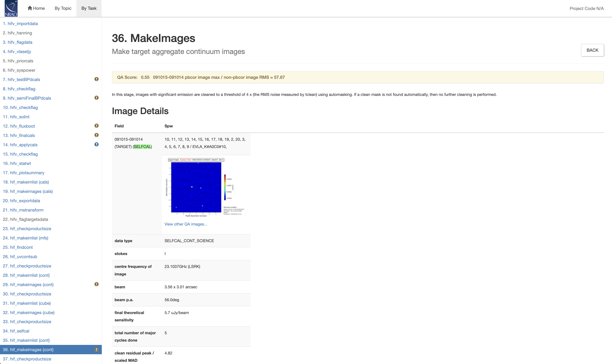Open stage 23. hif_checkproductsize
This screenshot has width=612, height=364.
pos(27,229)
